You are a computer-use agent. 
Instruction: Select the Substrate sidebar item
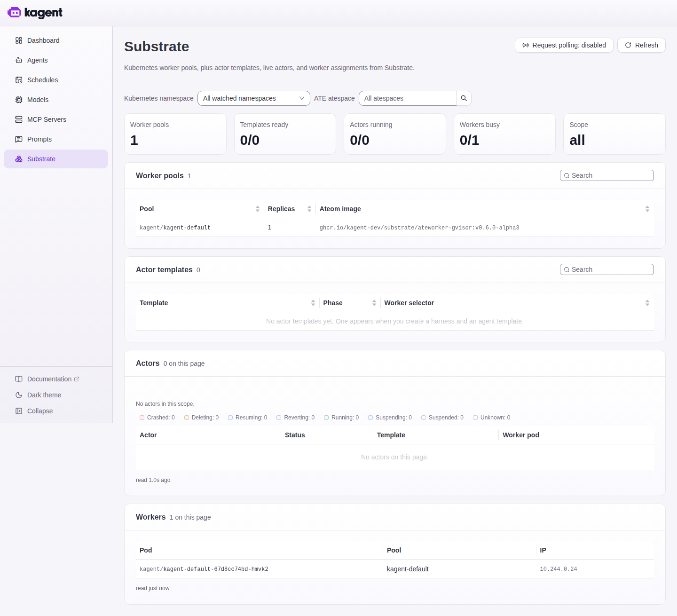coord(56,159)
